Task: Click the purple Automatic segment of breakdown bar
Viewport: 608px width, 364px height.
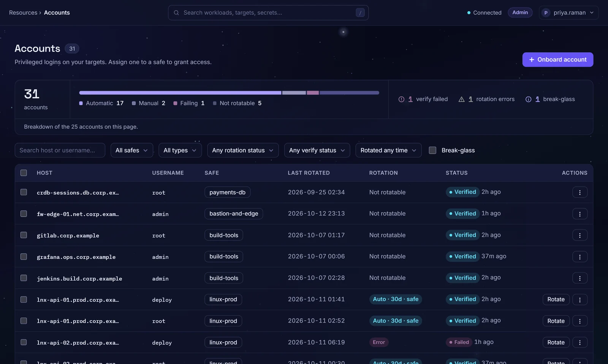Action: click(180, 93)
